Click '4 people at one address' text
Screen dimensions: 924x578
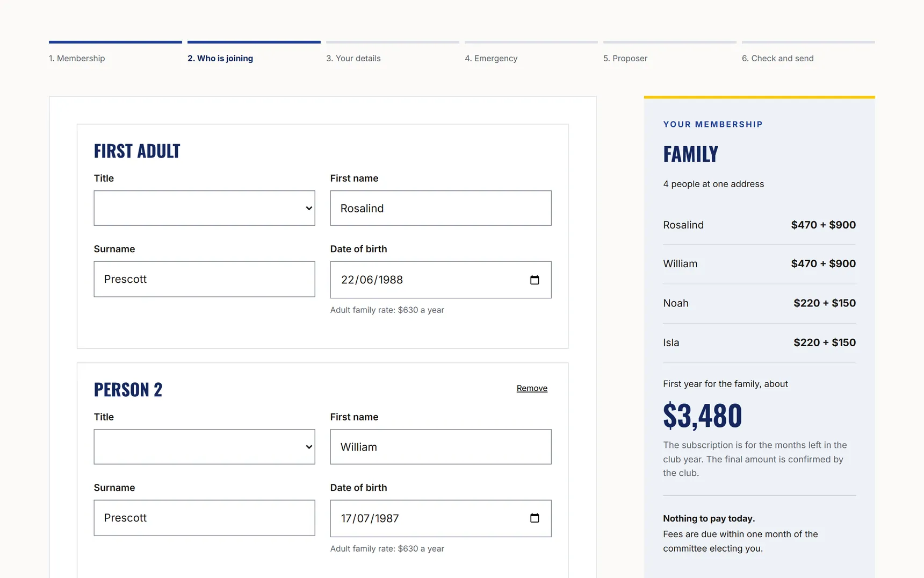713,184
